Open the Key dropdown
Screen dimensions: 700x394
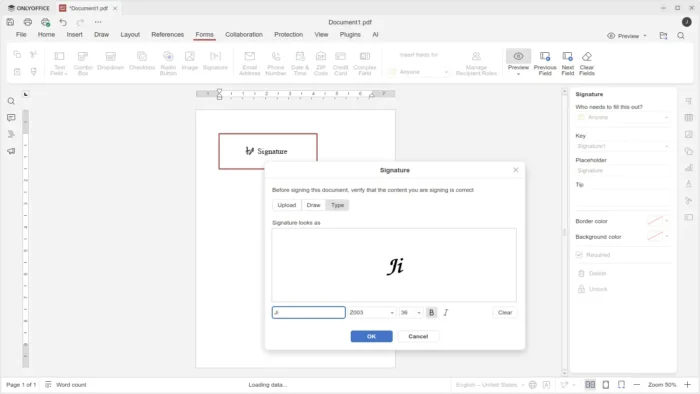point(623,146)
